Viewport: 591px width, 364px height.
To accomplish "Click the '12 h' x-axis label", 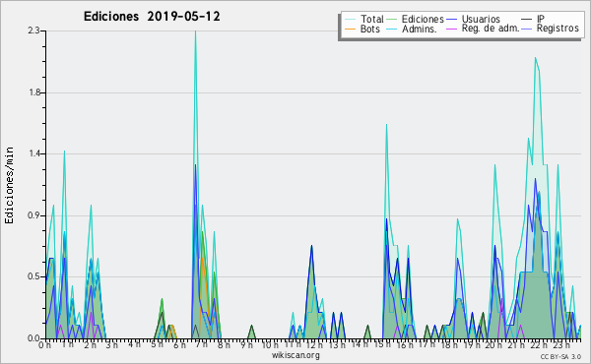I will [x=314, y=345].
